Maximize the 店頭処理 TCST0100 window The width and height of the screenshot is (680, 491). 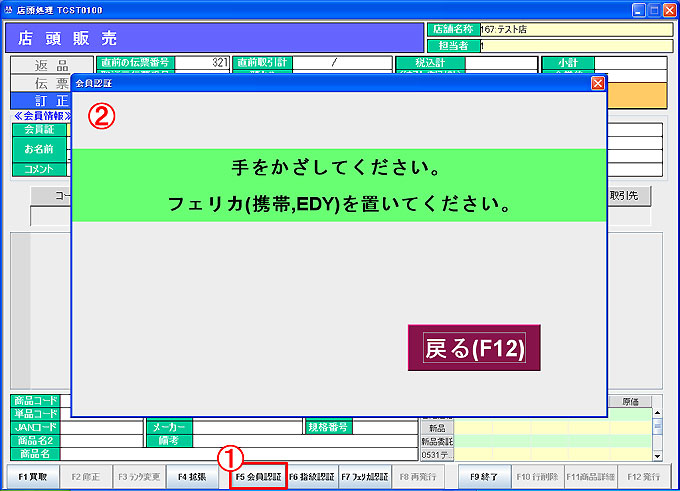[654, 10]
